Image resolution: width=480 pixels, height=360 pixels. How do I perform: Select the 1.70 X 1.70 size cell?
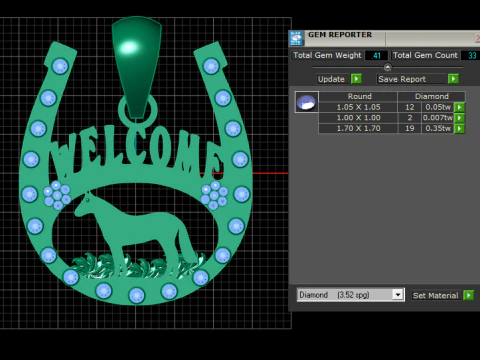358,128
